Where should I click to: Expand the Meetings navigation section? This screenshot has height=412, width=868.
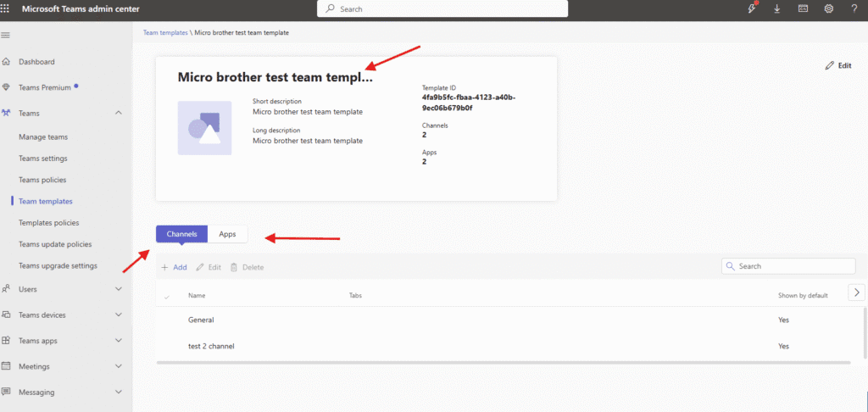(119, 366)
